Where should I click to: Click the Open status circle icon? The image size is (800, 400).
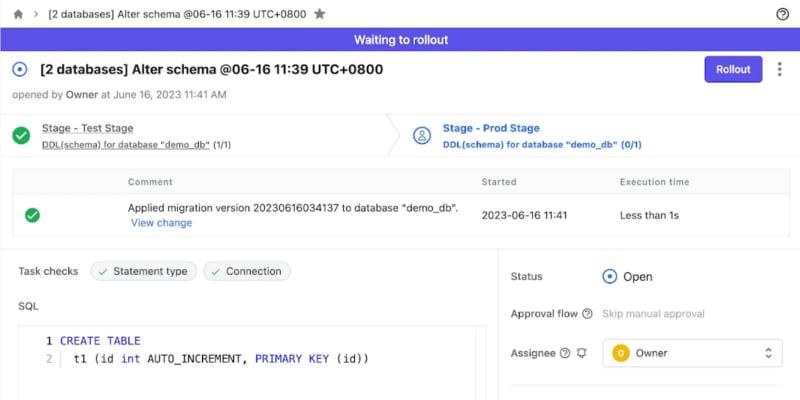(x=610, y=277)
